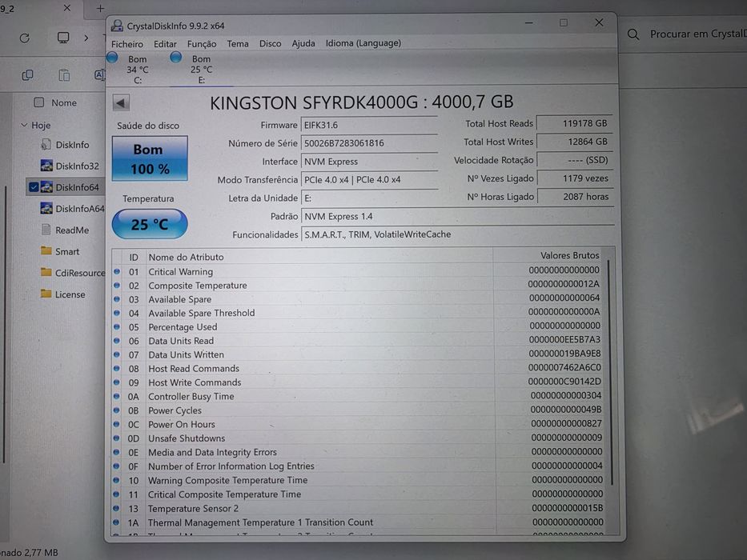Toggle the DiskInfo64 checkbox in Explorer

[34, 187]
